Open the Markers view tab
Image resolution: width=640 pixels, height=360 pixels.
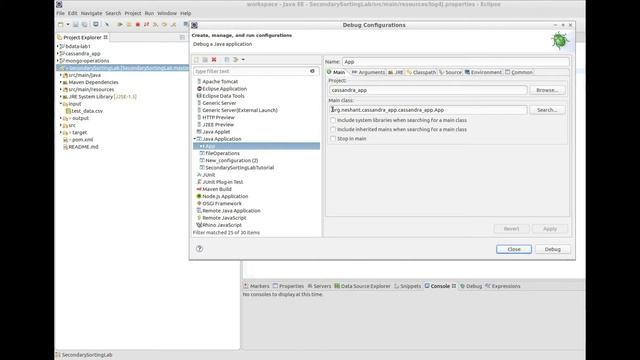256,286
